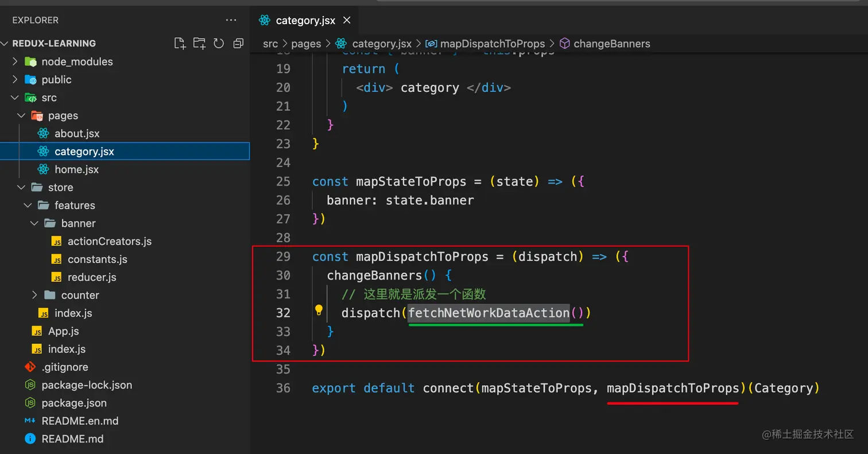Switch to the category.jsx editor tab
868x454 pixels.
pos(304,21)
